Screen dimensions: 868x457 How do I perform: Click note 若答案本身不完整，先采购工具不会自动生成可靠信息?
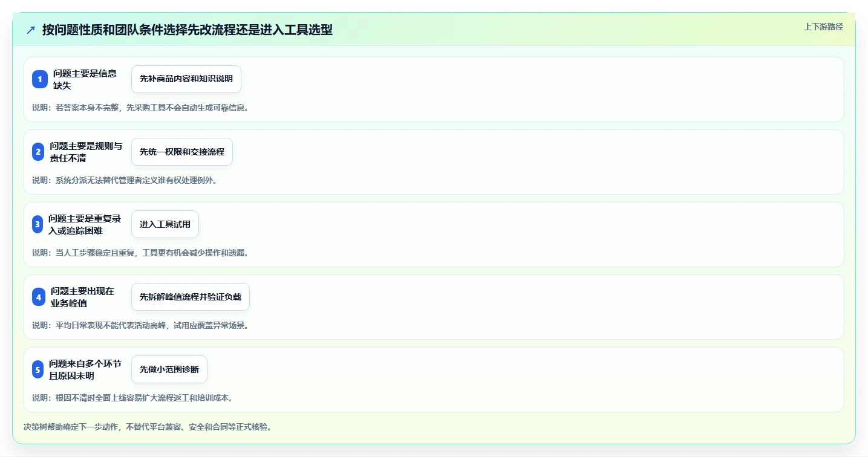(x=152, y=108)
